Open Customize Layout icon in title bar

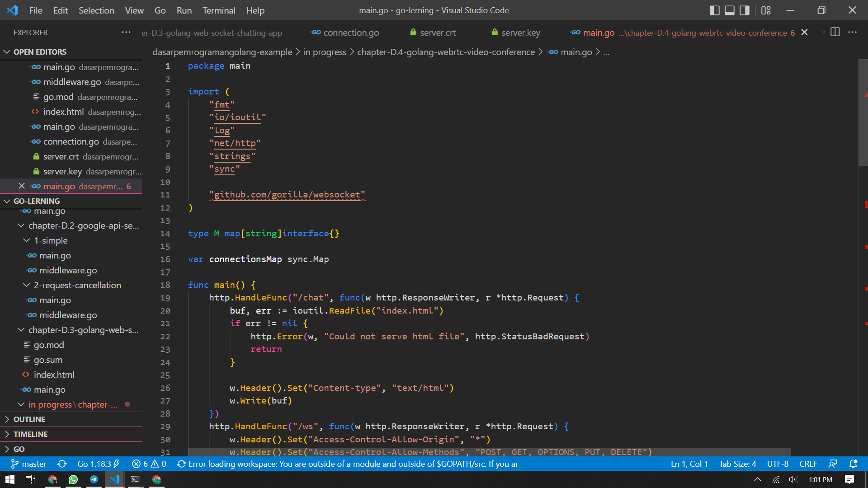(766, 10)
